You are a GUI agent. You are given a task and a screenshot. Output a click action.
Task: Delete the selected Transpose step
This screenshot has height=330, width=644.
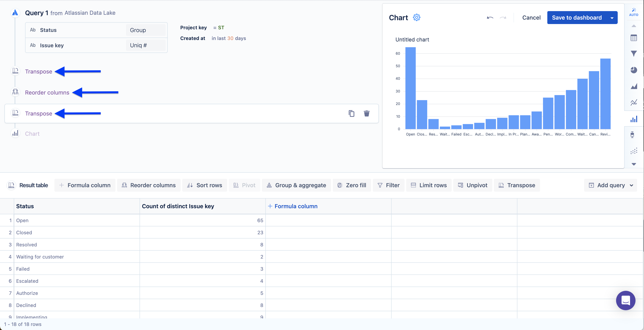(x=366, y=114)
